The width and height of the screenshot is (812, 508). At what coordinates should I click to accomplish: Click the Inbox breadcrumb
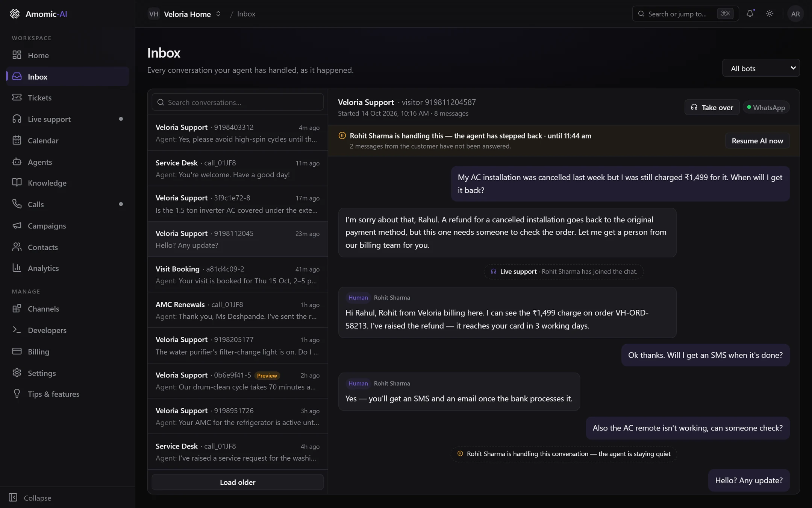pos(246,14)
